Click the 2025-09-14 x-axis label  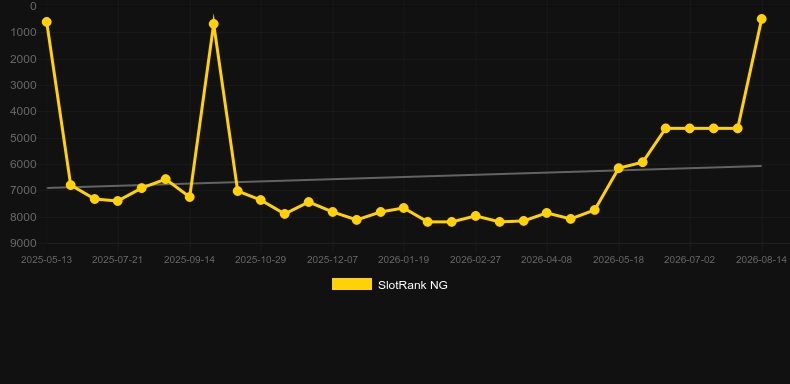tap(189, 260)
